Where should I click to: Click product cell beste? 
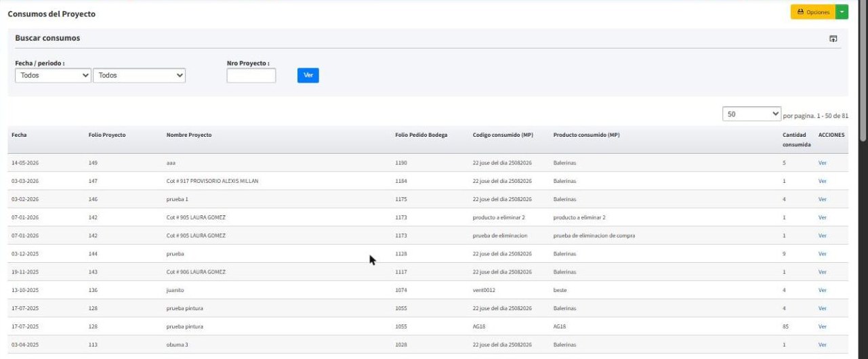(560, 290)
